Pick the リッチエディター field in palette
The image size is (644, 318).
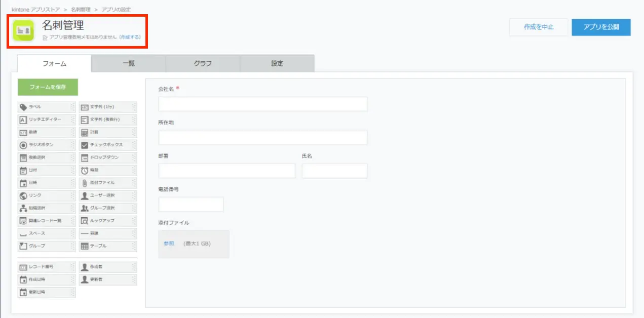pos(46,120)
